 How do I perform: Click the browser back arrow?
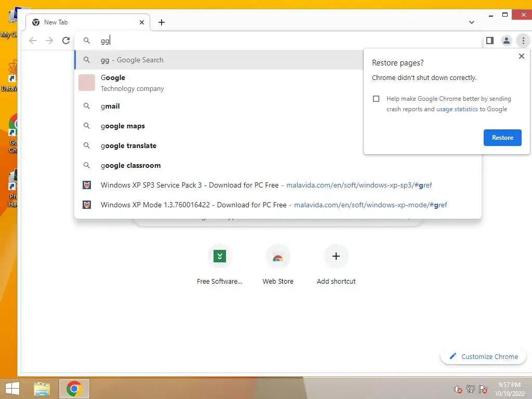point(33,41)
